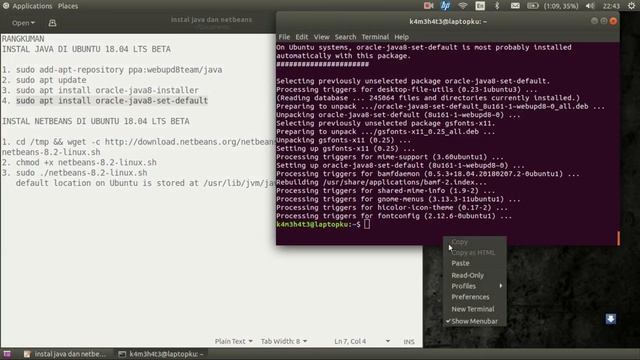Click the keyboard layout indicator icon
The image size is (640, 360).
tap(480, 6)
